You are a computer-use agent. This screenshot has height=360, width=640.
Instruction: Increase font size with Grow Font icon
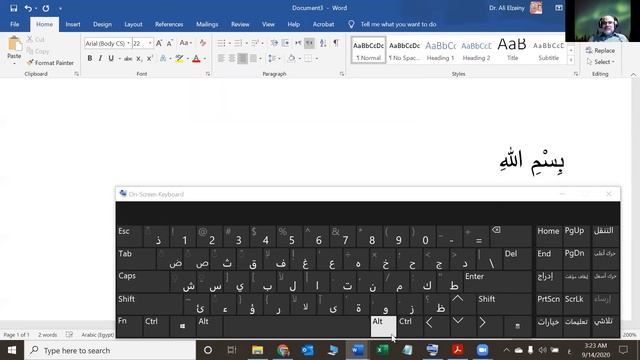[x=159, y=43]
